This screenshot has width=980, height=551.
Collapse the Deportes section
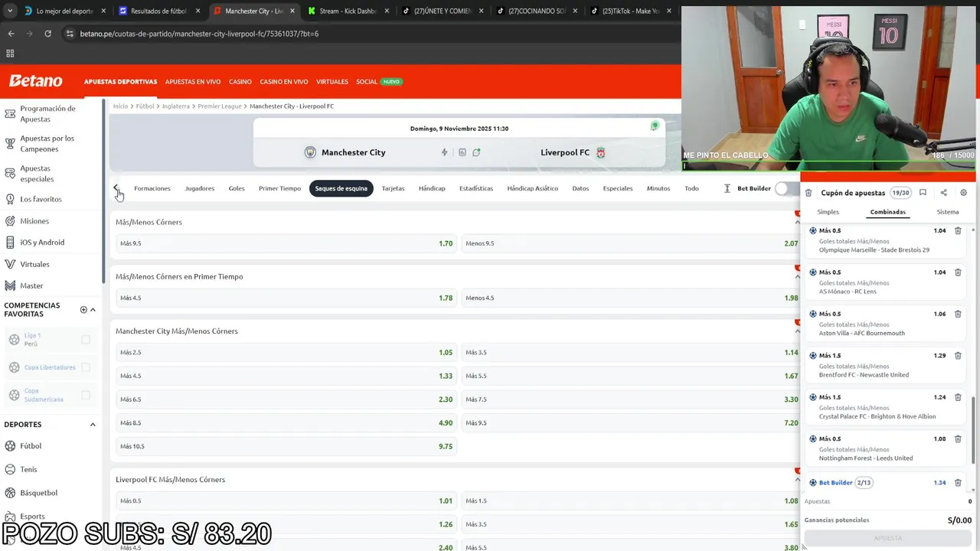click(93, 425)
